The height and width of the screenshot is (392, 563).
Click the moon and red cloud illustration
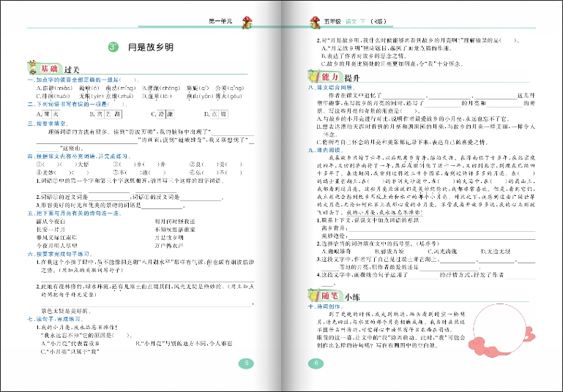(502, 331)
